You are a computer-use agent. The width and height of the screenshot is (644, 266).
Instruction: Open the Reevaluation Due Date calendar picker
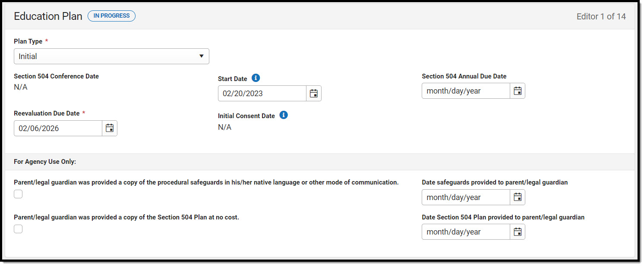110,128
